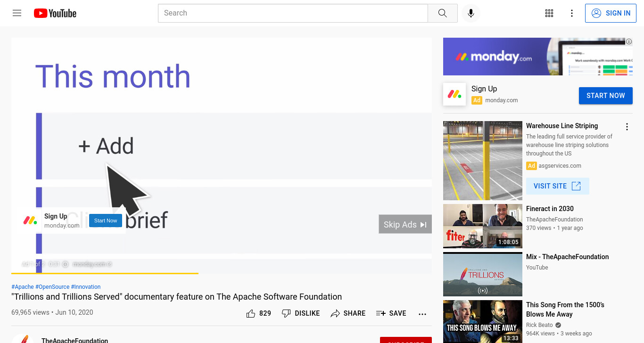Go to YouTube home via logo
Viewport: 644px width, 343px height.
(x=55, y=13)
